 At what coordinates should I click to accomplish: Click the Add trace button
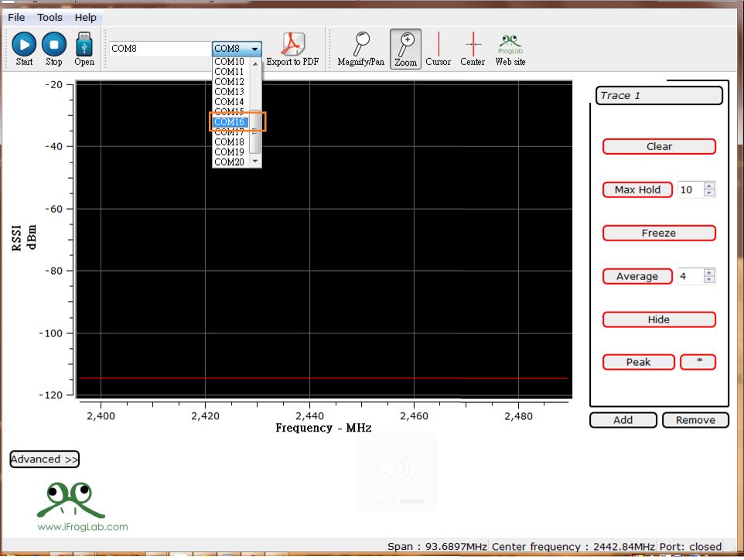(623, 420)
